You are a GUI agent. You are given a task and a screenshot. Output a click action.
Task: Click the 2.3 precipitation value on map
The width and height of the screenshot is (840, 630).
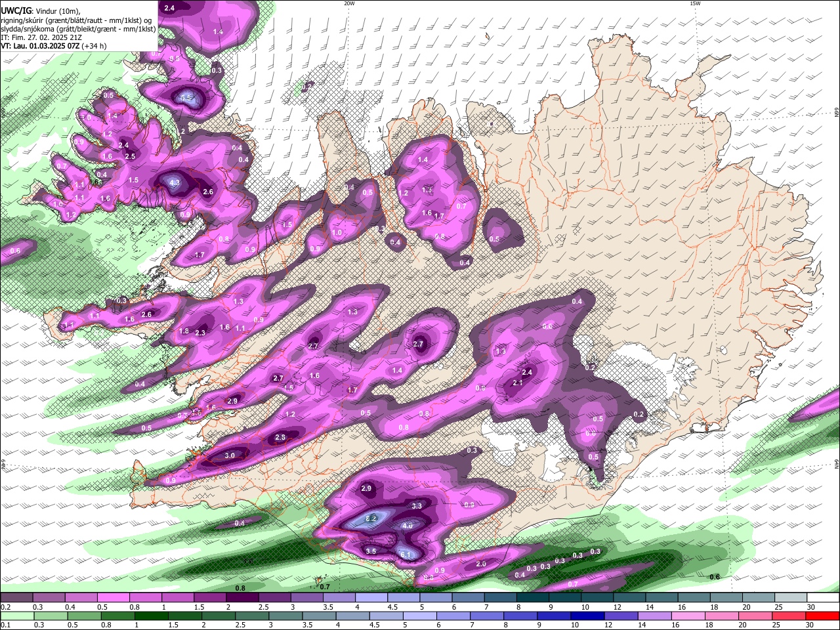click(x=200, y=333)
